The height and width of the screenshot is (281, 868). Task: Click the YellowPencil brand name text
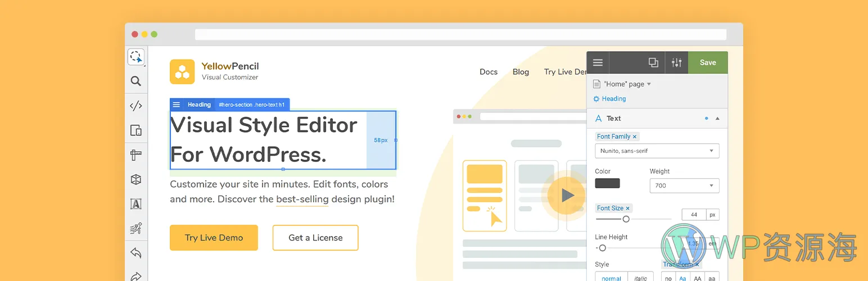click(230, 66)
